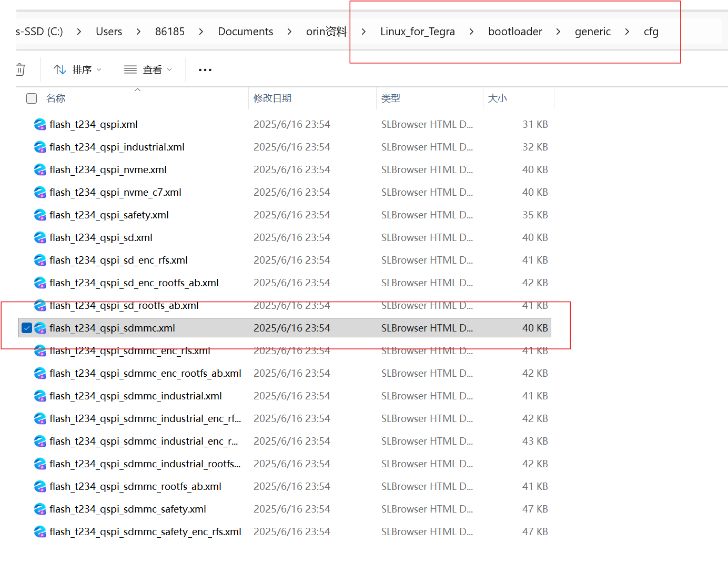Viewport: 728px width, 572px height.
Task: Open the 查看 view dropdown
Action: point(148,70)
